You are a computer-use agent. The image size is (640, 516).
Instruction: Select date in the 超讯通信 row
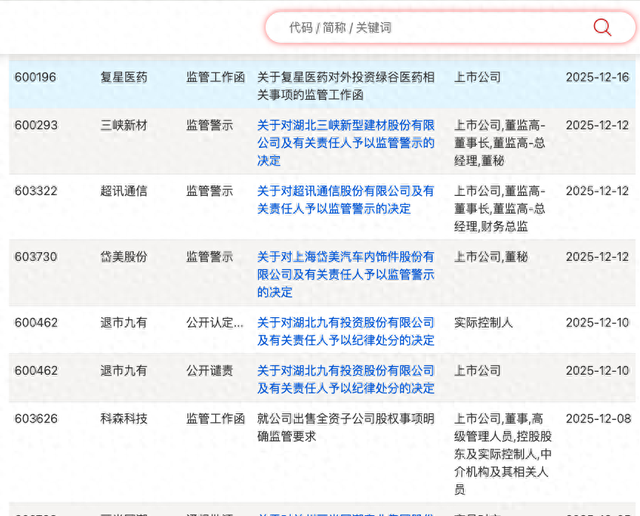click(597, 191)
